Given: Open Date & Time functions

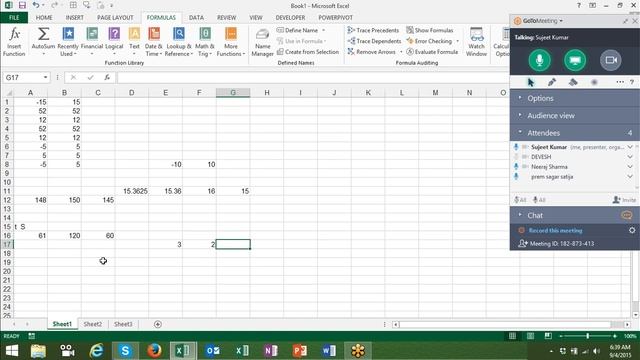Looking at the screenshot, I should click(154, 42).
